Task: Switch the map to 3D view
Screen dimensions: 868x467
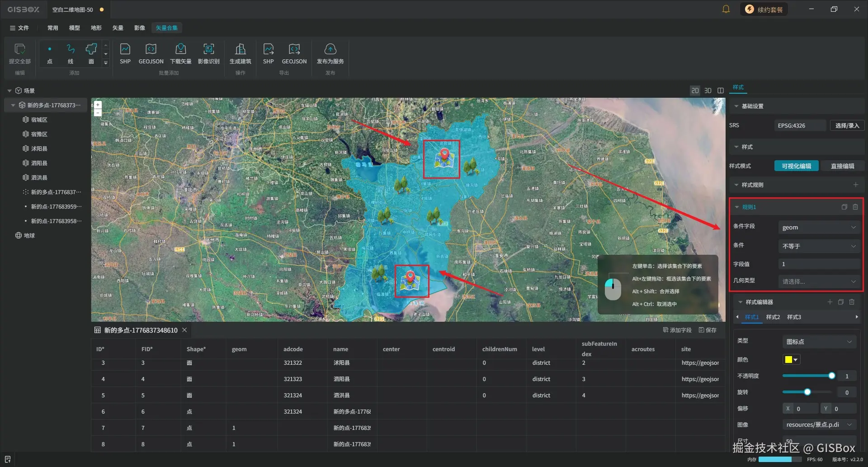Action: point(708,91)
